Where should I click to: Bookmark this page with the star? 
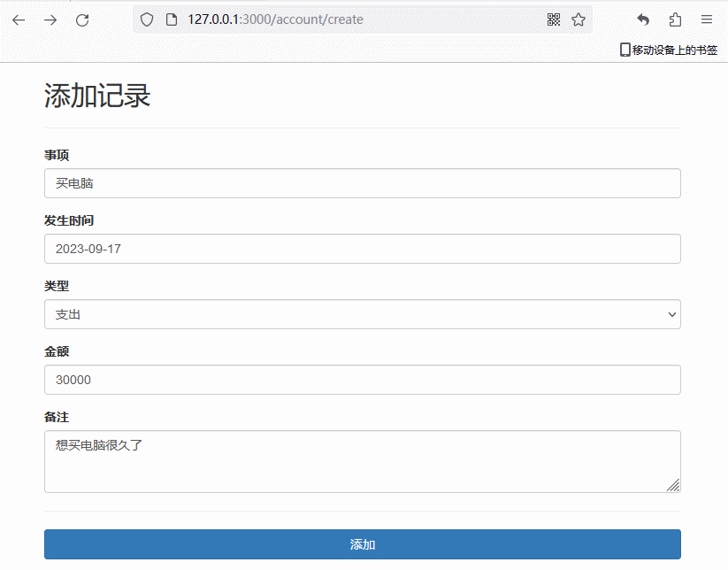(x=579, y=19)
